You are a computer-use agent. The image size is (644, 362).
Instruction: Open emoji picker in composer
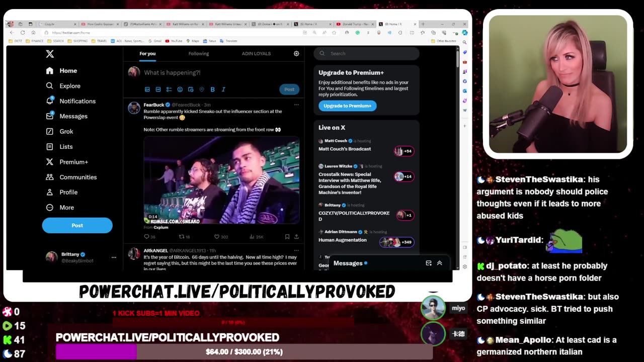[x=180, y=89]
